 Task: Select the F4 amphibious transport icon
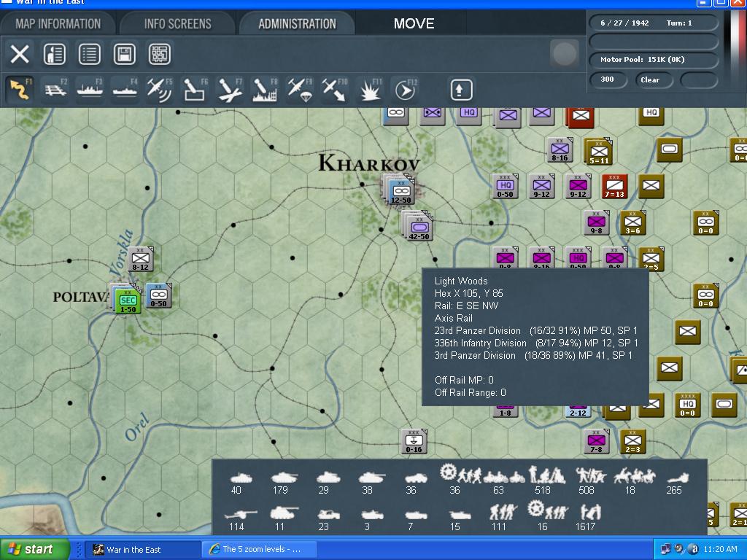pos(125,90)
